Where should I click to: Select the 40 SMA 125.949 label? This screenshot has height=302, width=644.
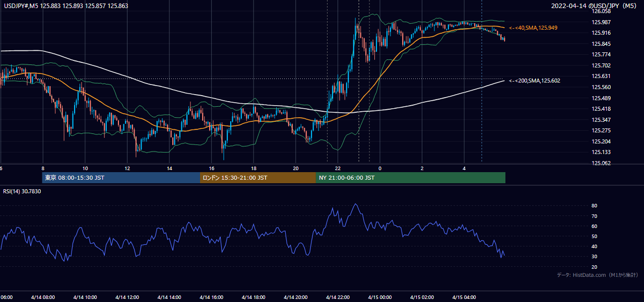533,28
